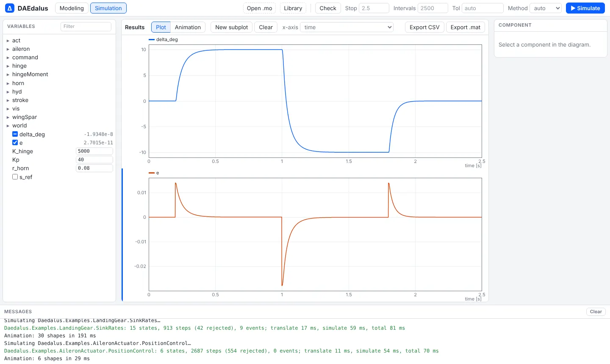This screenshot has height=364, width=610.
Task: Edit the r_horn parameter value
Action: 94,168
